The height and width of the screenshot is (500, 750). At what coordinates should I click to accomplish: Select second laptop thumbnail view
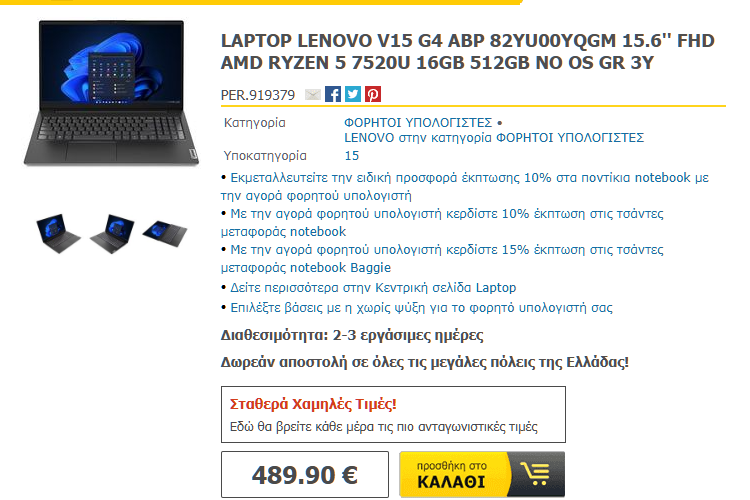pyautogui.click(x=112, y=233)
